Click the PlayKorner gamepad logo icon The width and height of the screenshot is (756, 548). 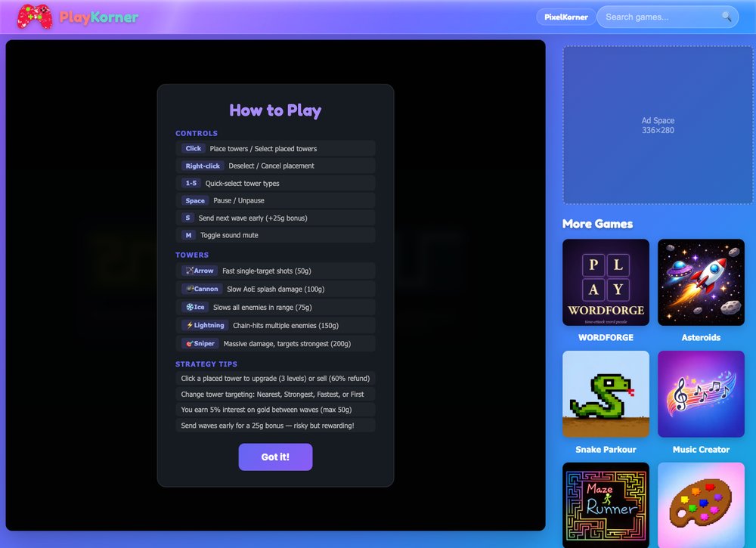(x=35, y=17)
